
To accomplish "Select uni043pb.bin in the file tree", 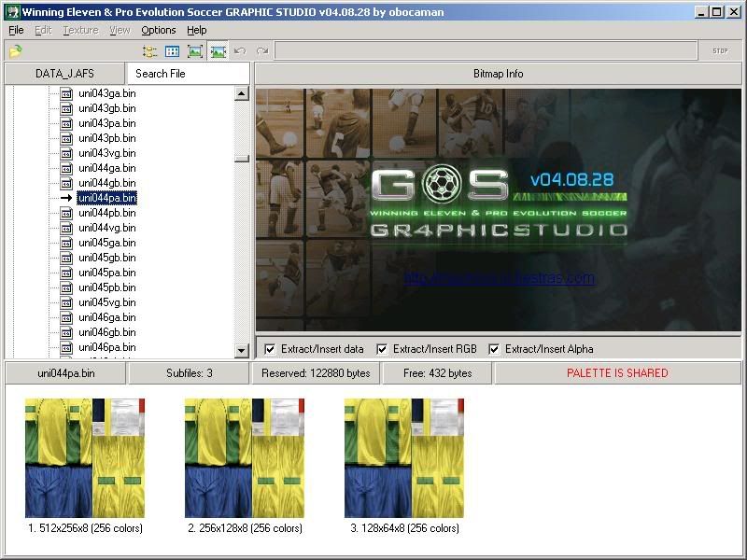I will [107, 138].
